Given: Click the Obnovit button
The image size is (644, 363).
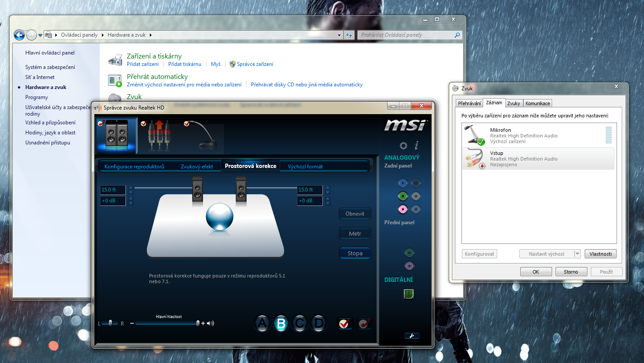Looking at the screenshot, I should [x=355, y=214].
